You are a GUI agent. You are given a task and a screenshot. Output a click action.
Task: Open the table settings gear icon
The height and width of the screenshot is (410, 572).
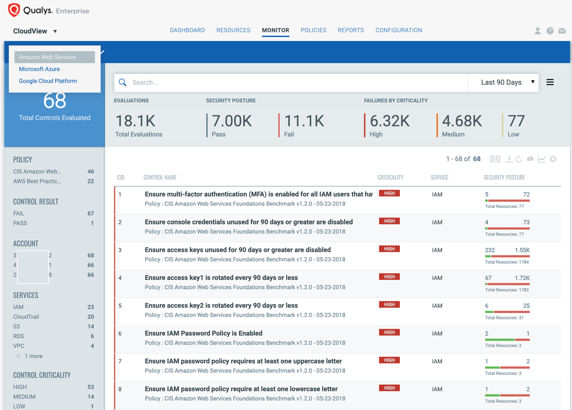(553, 159)
